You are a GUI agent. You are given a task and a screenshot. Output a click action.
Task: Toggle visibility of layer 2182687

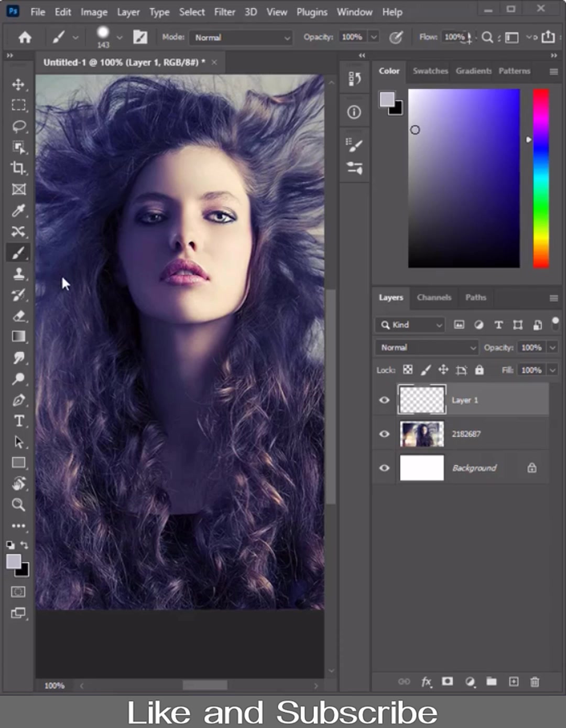(x=384, y=434)
